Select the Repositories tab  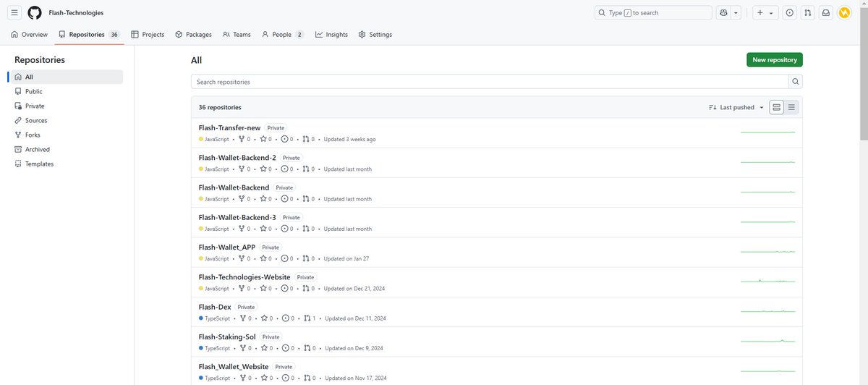click(88, 34)
